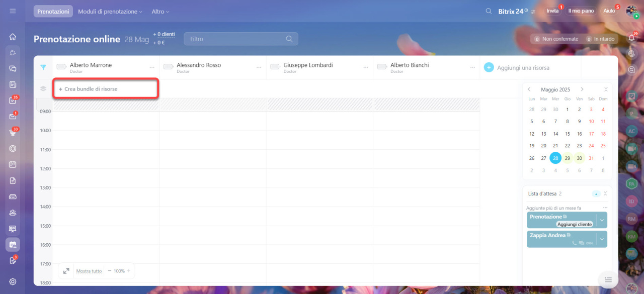Open the PA hexagon avatar in right bar
Image resolution: width=644 pixels, height=294 pixels.
632,184
